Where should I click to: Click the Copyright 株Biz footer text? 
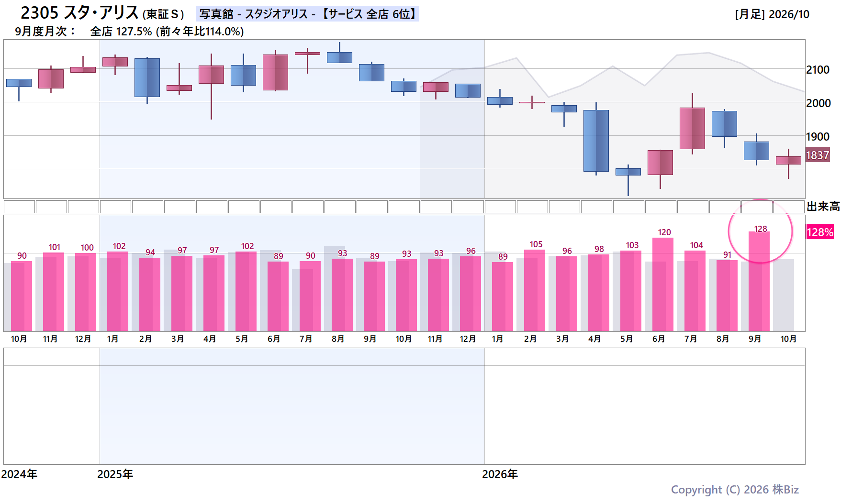pos(735,489)
